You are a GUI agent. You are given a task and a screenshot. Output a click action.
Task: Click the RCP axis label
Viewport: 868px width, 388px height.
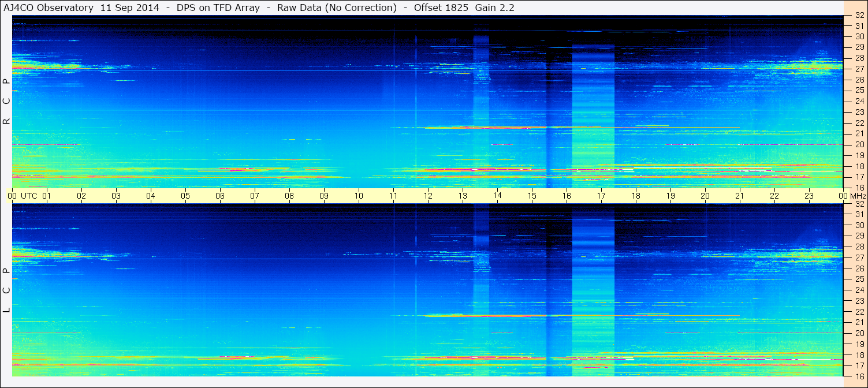click(x=6, y=102)
